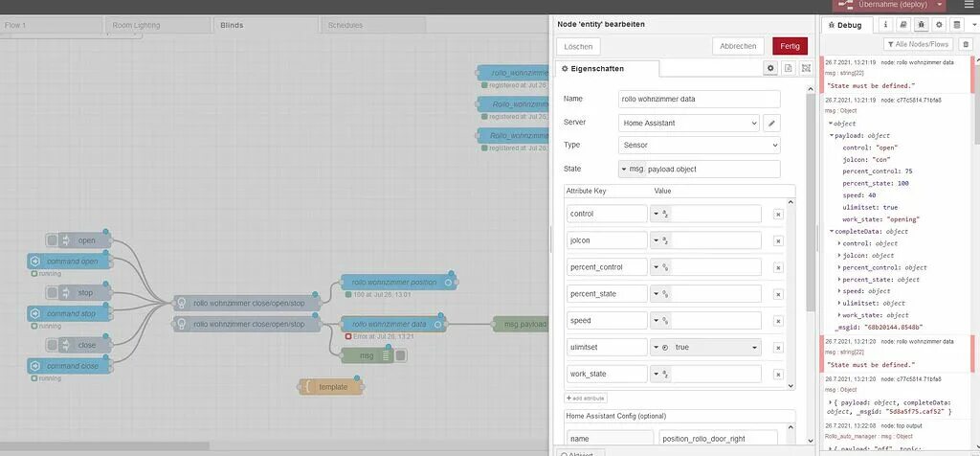Screen dimensions: 980x456
Task: Change control value type selector
Action: point(661,214)
